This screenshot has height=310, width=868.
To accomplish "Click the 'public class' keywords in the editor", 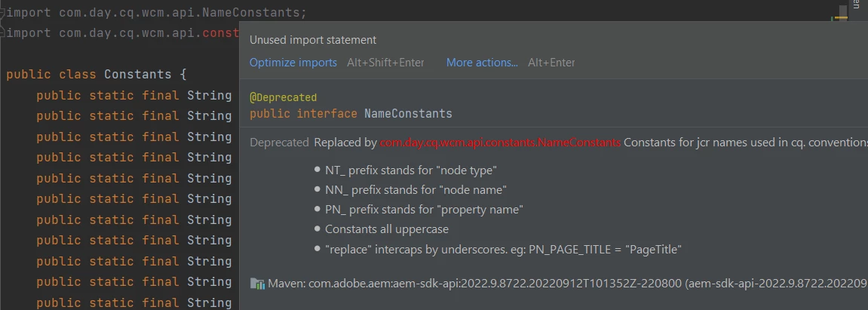I will click(x=51, y=75).
